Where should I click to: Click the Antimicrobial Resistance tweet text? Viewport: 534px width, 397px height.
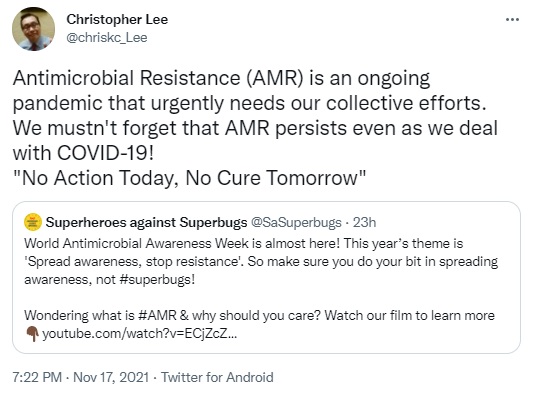(255, 115)
